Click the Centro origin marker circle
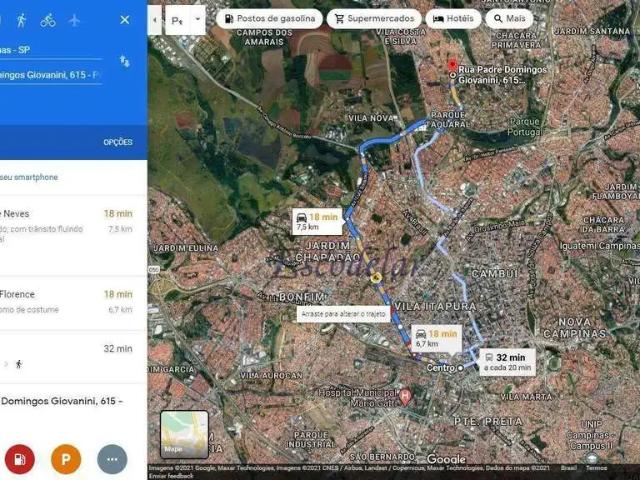The height and width of the screenshot is (480, 640). click(x=460, y=368)
